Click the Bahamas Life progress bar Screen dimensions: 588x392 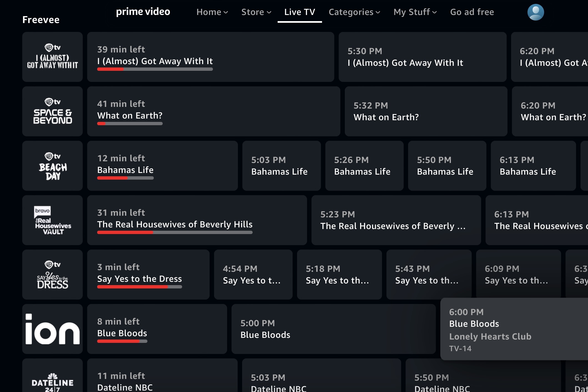pyautogui.click(x=125, y=178)
